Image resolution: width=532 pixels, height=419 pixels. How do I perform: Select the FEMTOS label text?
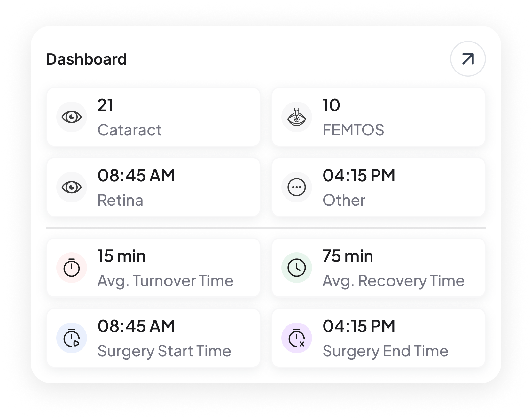353,130
